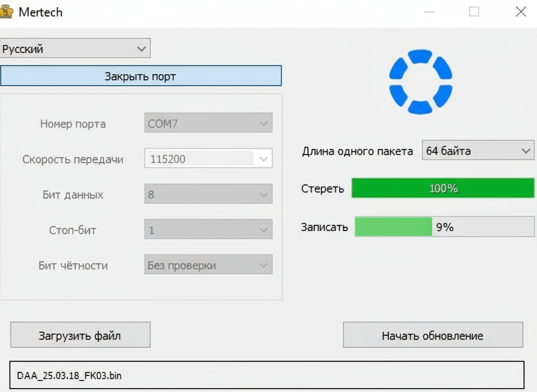Viewport: 537px width, 392px height.
Task: Expand the Бит данных dropdown
Action: tap(209, 195)
